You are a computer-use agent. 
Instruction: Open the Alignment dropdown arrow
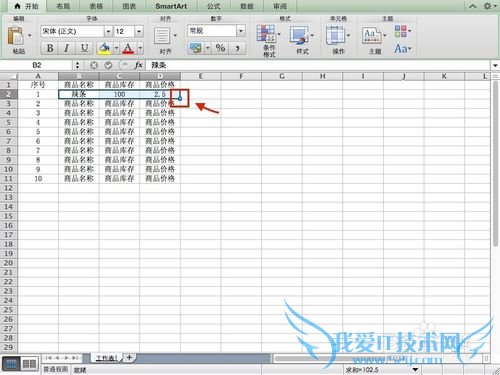pos(175,35)
